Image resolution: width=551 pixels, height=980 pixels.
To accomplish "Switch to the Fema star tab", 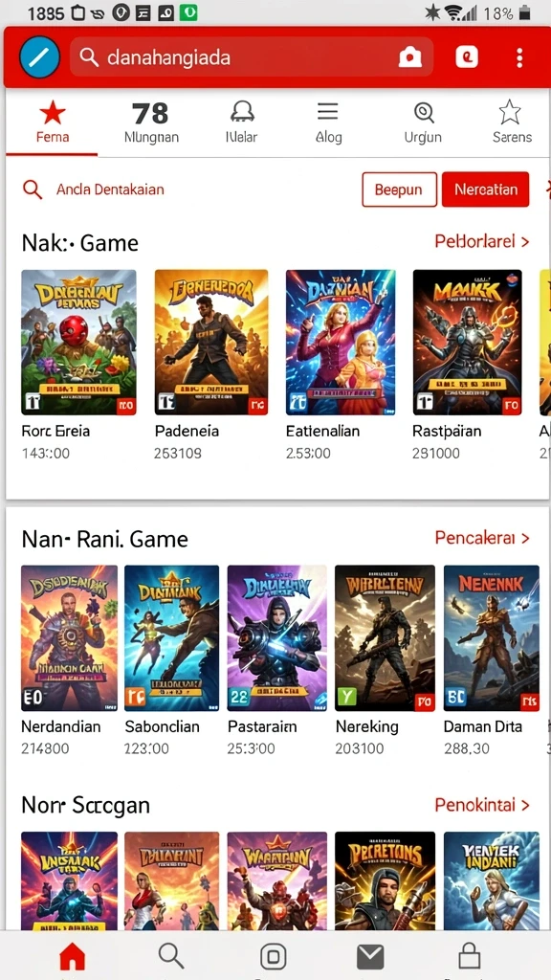I will tap(53, 123).
